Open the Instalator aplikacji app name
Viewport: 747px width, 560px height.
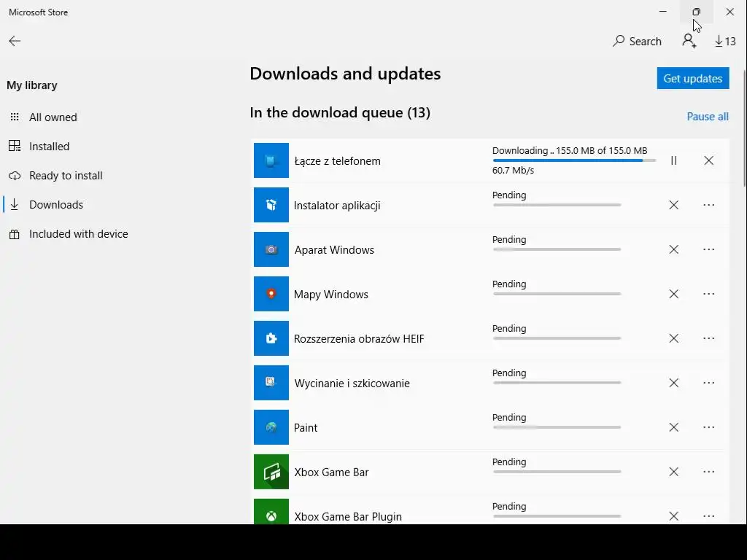[x=337, y=206]
